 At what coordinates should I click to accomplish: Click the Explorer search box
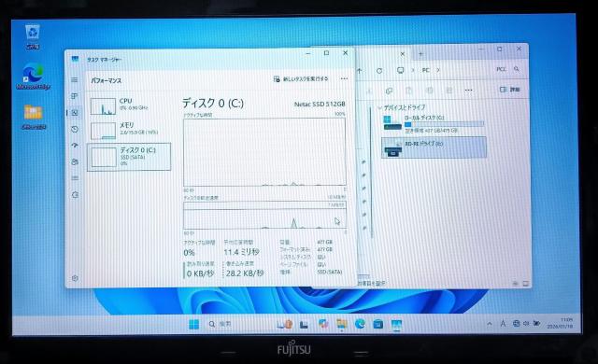pyautogui.click(x=507, y=69)
